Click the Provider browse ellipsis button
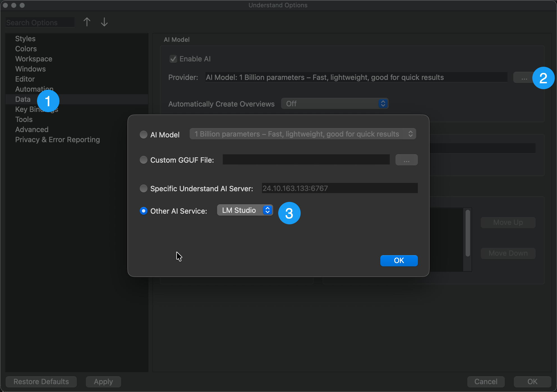This screenshot has height=392, width=557. tap(524, 78)
